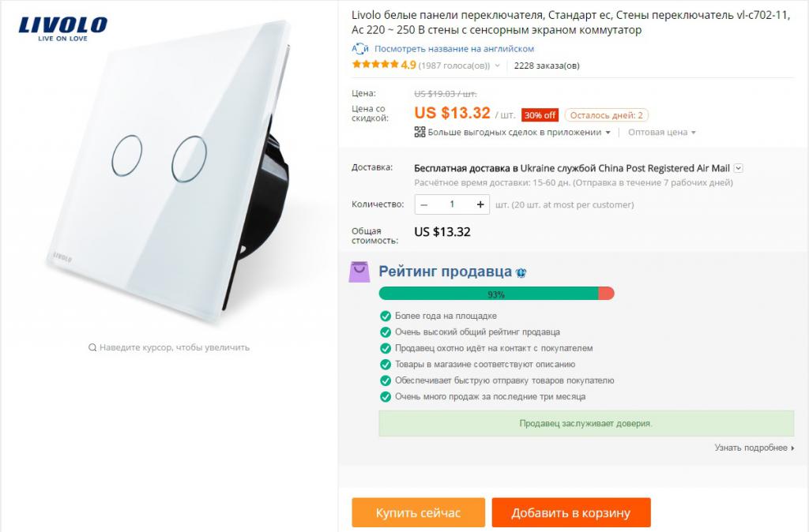The height and width of the screenshot is (532, 809).
Task: Click the Добавить в корзину button
Action: pyautogui.click(x=570, y=512)
